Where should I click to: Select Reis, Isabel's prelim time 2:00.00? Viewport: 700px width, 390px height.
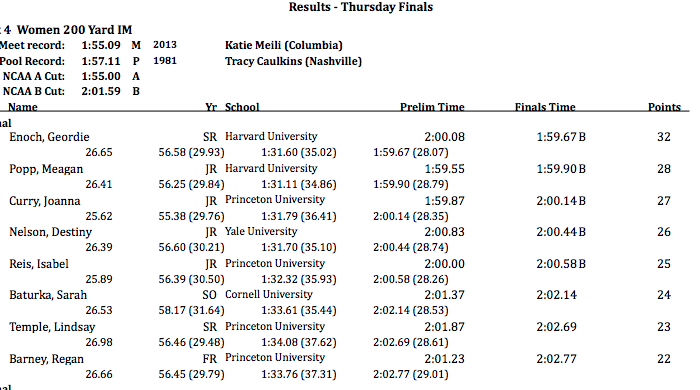click(x=444, y=264)
